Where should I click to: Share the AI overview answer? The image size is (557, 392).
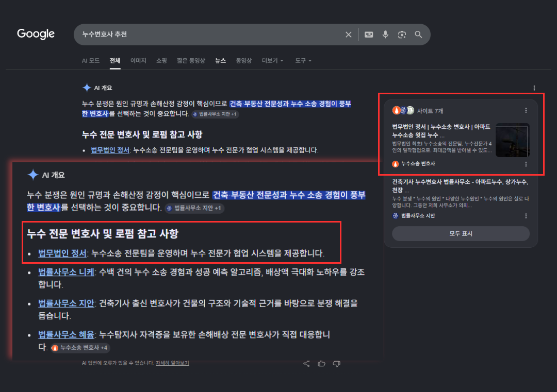306,364
